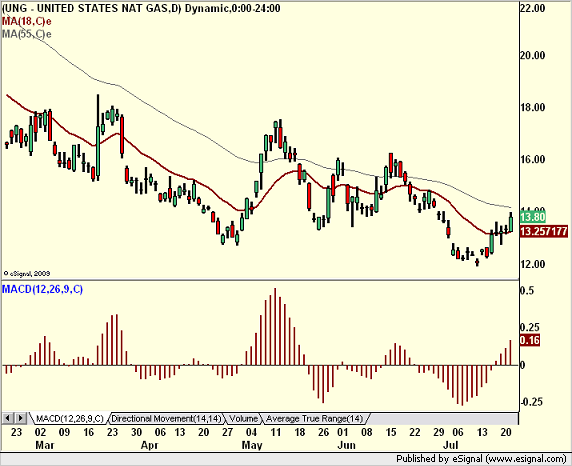Screen dimensions: 572x466
Task: Select the Volume indicator tab
Action: coord(244,419)
